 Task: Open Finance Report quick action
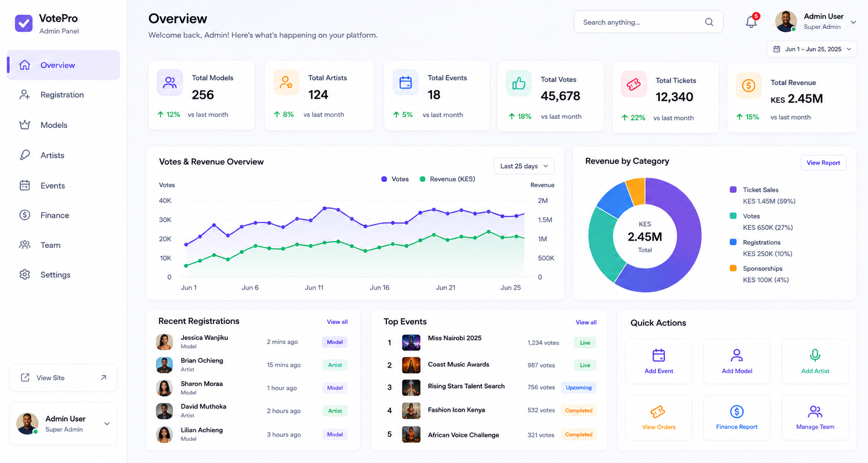coord(737,418)
